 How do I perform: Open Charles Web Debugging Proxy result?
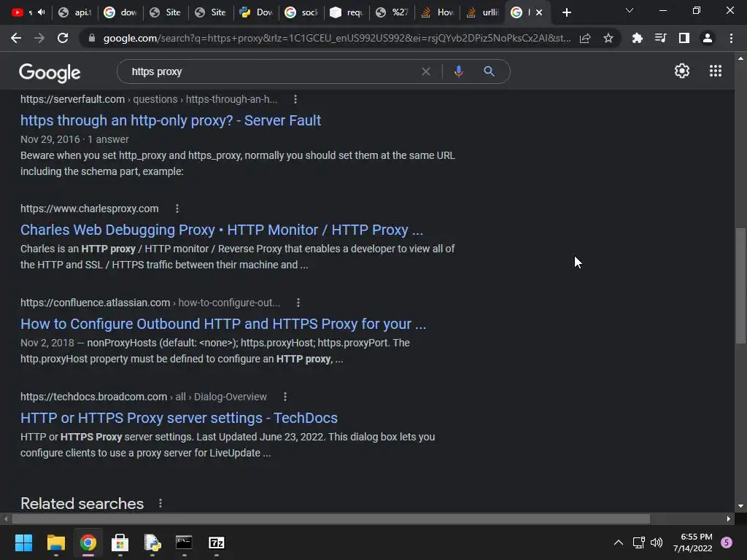pos(222,230)
